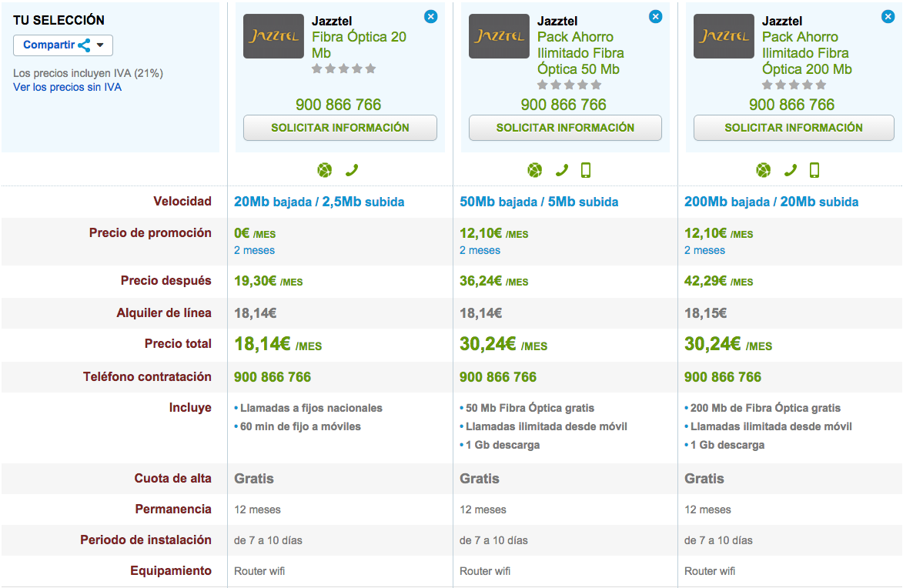This screenshot has height=588, width=903.
Task: Open the Ver los precios sin IVA link
Action: (x=68, y=87)
